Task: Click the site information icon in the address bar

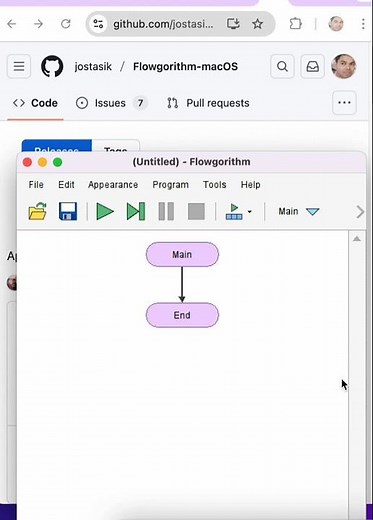Action: click(98, 24)
